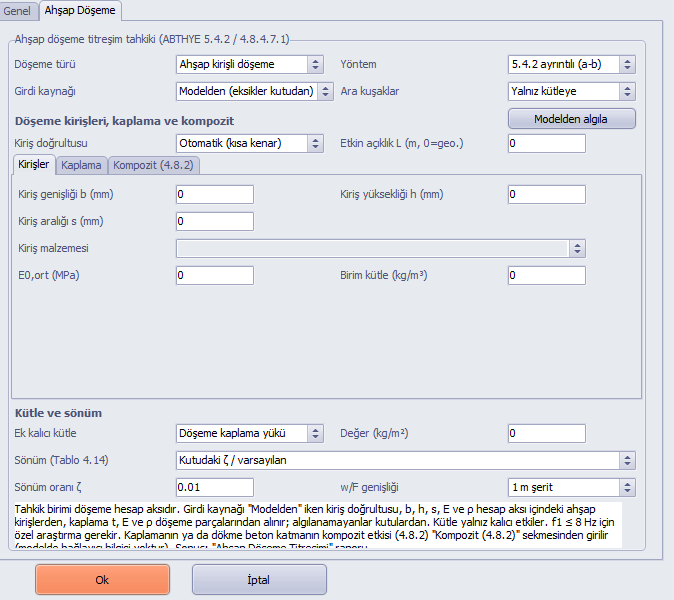Open the Ara kuşaklar dropdown
Screen dimensions: 674x600
tap(571, 91)
